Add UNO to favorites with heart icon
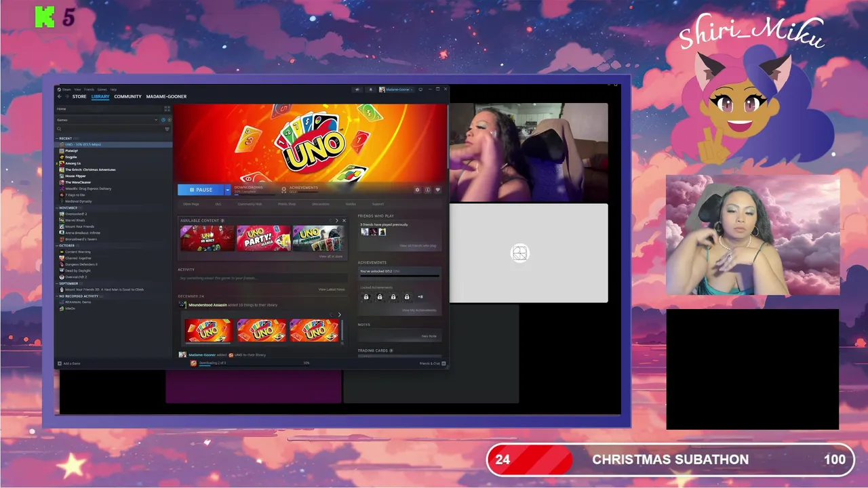Image resolution: width=868 pixels, height=488 pixels. [437, 190]
